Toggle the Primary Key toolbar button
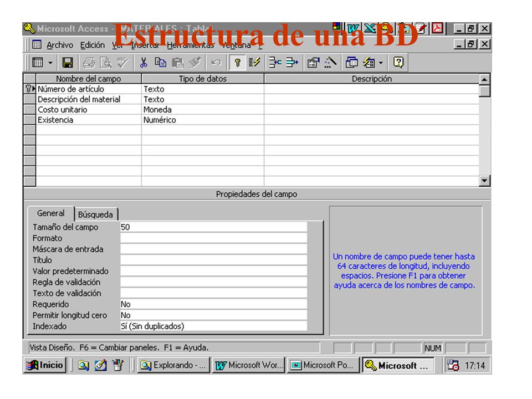The height and width of the screenshot is (399, 532). coord(238,63)
